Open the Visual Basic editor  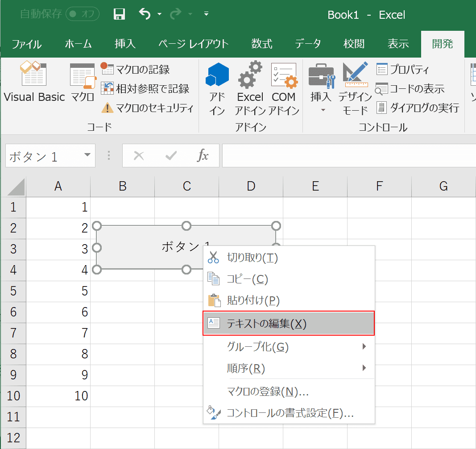click(34, 81)
